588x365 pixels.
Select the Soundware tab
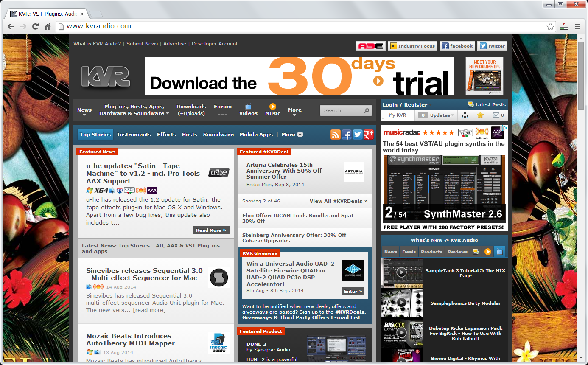(218, 135)
